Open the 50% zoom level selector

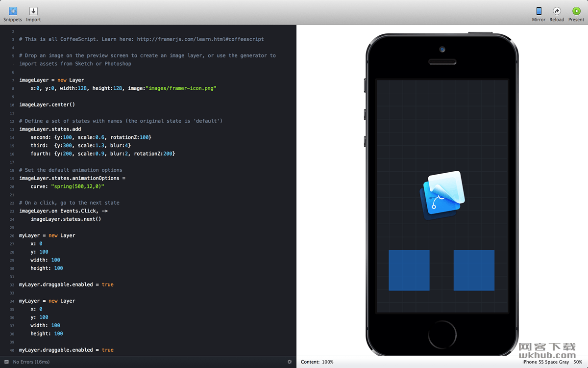tap(578, 362)
